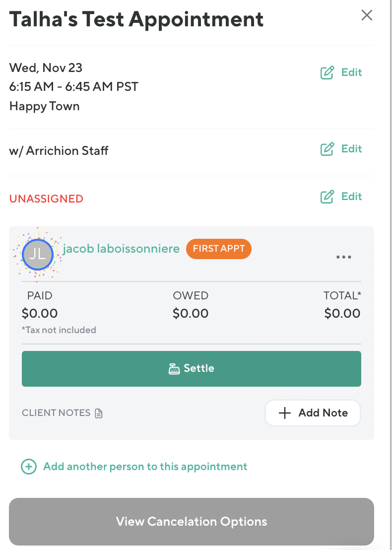Click the JL avatar circle
Viewport: 392px width, 550px height.
pyautogui.click(x=37, y=255)
